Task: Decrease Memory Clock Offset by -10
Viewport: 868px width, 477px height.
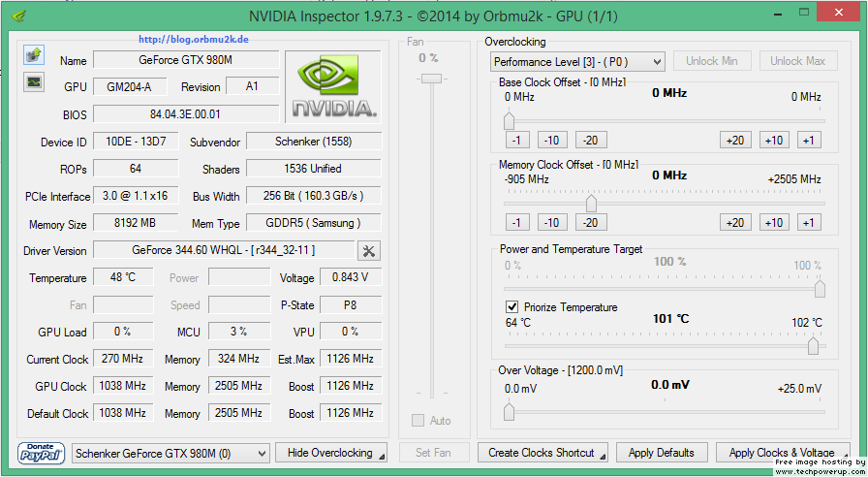Action: pyautogui.click(x=552, y=223)
